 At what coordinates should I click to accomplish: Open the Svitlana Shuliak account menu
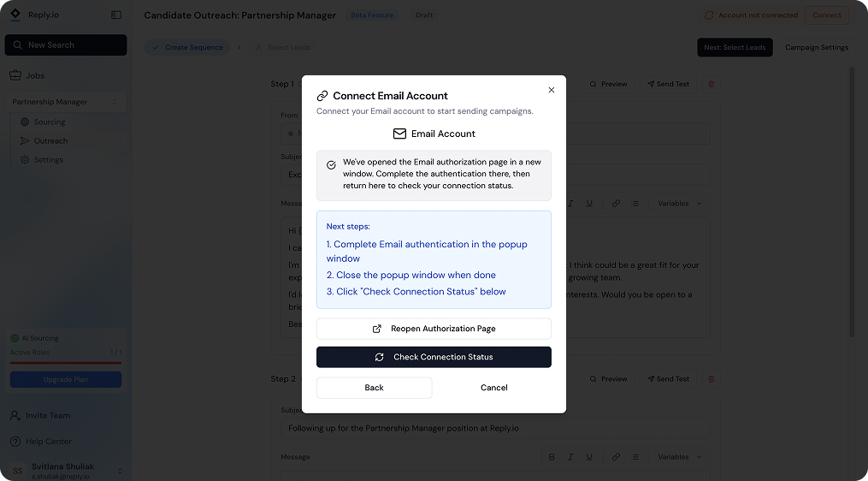tap(65, 471)
